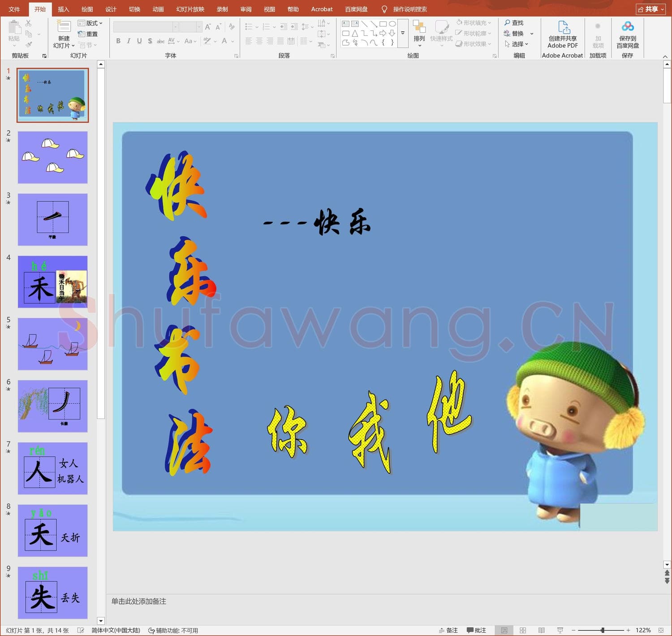Click the Increase Indent icon
The height and width of the screenshot is (636, 672).
click(294, 27)
